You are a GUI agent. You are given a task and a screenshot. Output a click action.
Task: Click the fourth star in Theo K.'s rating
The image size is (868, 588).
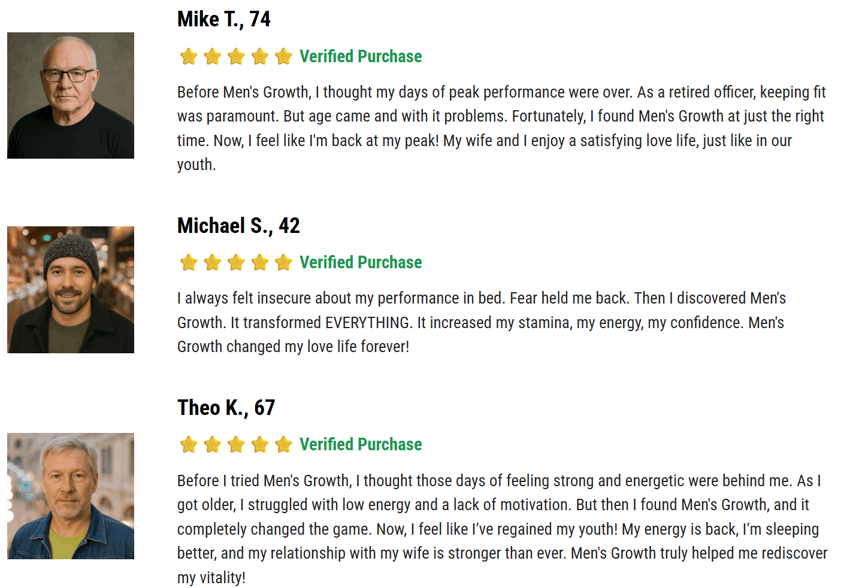[x=260, y=445]
